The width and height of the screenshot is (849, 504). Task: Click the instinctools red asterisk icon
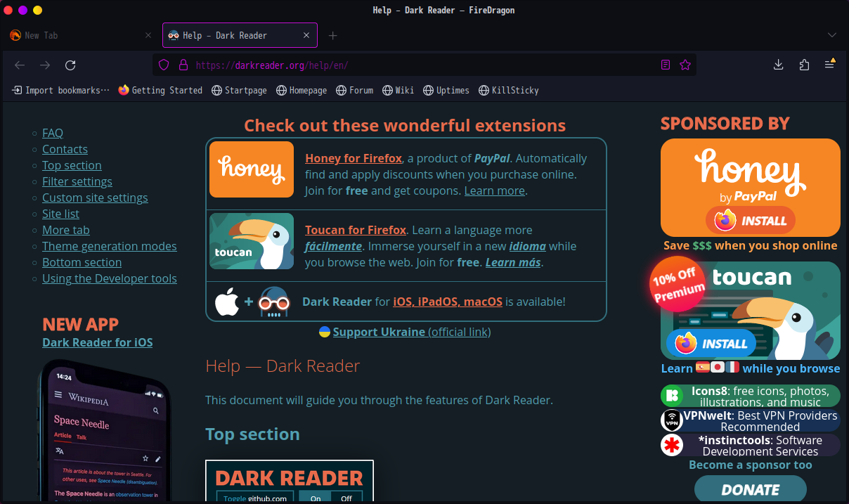(x=672, y=445)
